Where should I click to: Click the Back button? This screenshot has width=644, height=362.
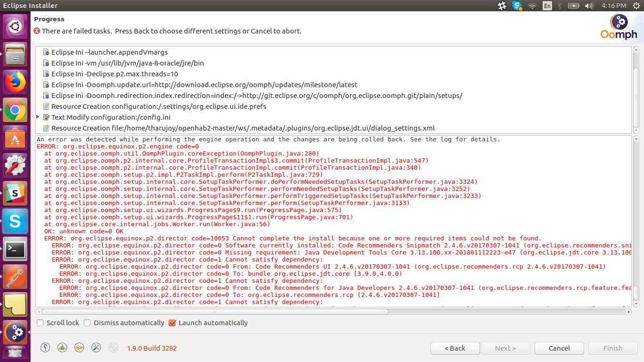coord(455,348)
